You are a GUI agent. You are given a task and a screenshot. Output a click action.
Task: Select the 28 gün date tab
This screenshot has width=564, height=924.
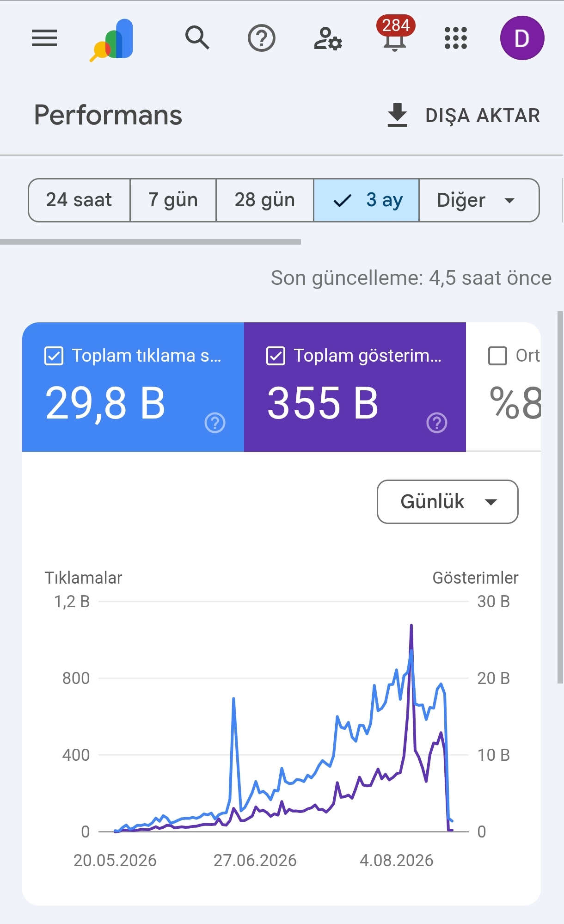(265, 200)
